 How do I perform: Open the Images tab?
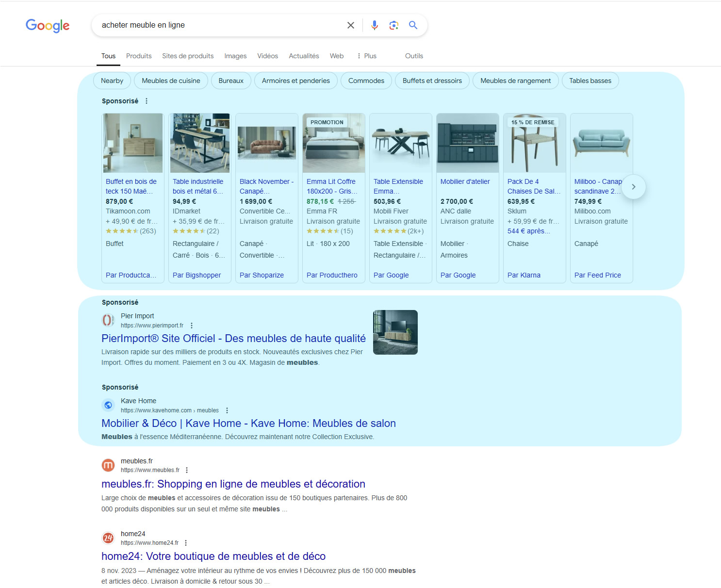[x=235, y=56]
